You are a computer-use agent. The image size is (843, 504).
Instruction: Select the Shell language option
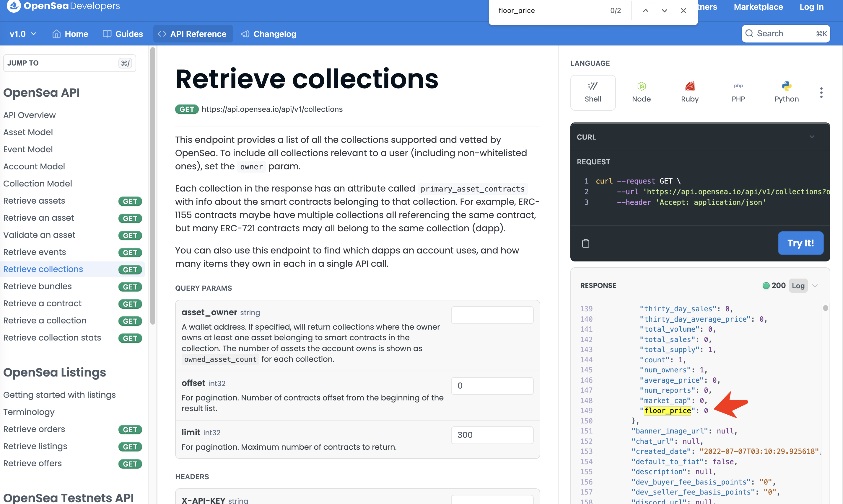(x=593, y=92)
